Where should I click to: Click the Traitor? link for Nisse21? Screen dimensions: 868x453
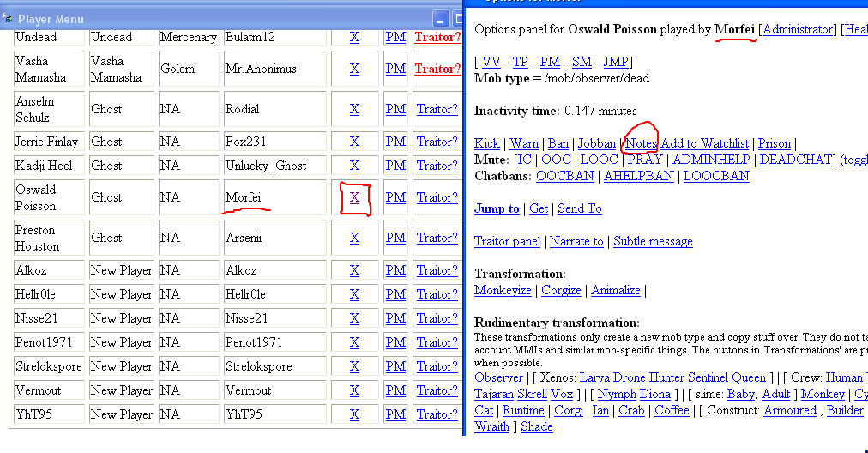tap(437, 318)
